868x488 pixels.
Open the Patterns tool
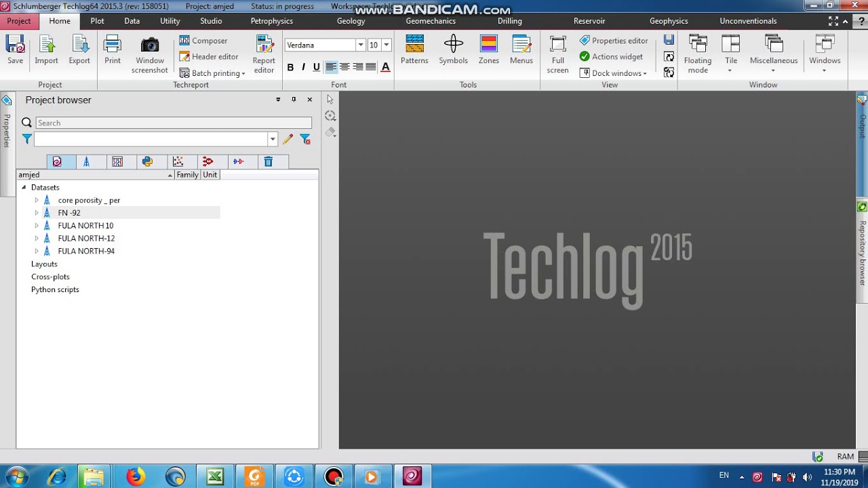414,50
